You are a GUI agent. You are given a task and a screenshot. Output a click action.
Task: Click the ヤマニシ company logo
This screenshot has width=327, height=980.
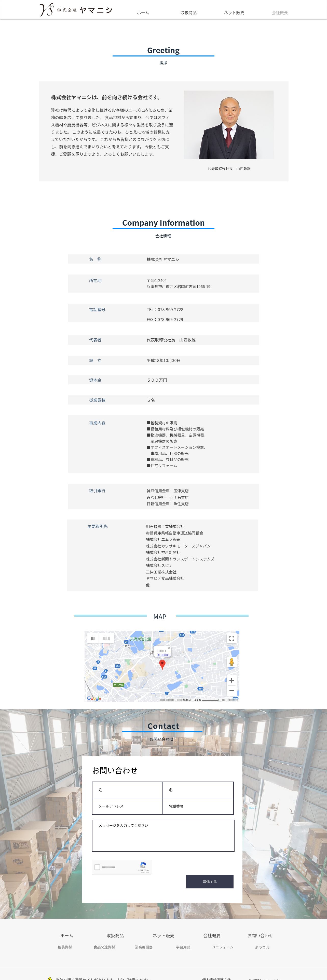[x=75, y=9]
